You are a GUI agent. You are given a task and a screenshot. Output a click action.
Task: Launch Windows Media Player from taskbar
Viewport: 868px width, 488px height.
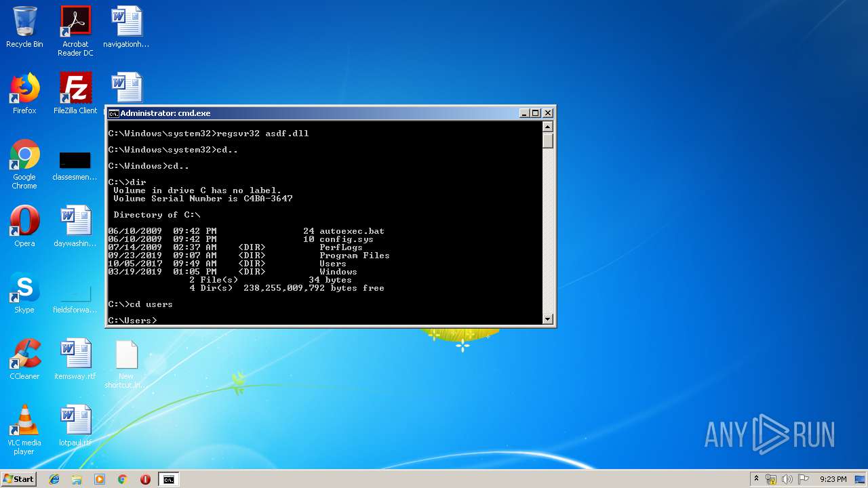100,479
